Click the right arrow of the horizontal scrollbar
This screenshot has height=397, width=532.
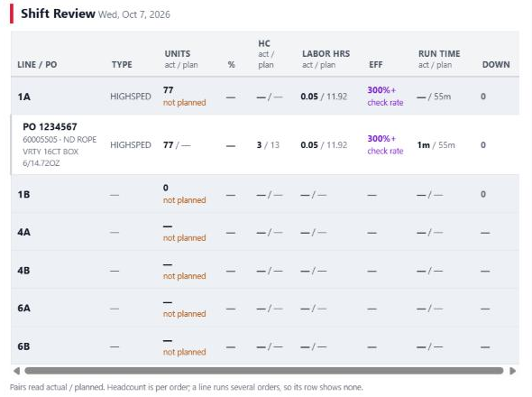pos(513,371)
